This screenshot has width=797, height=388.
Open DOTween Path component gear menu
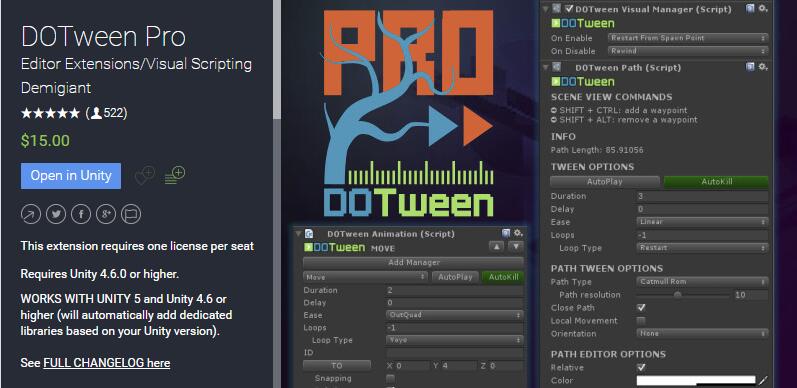pos(762,67)
